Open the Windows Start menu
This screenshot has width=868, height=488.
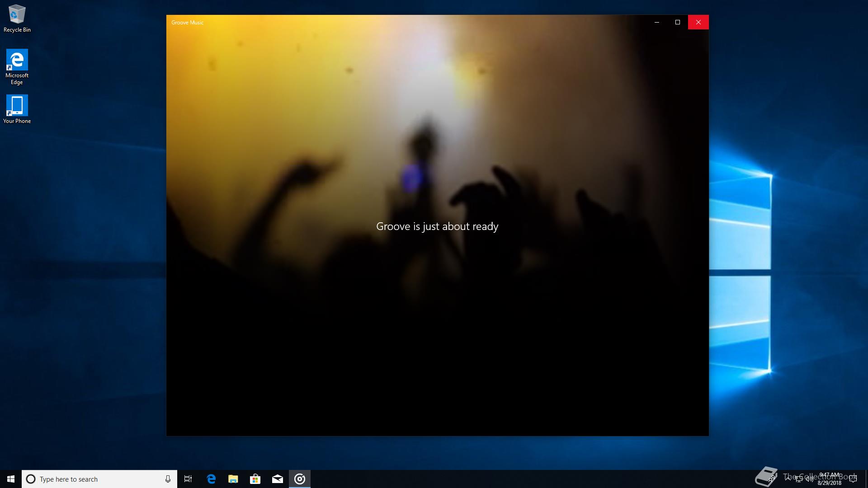(11, 479)
